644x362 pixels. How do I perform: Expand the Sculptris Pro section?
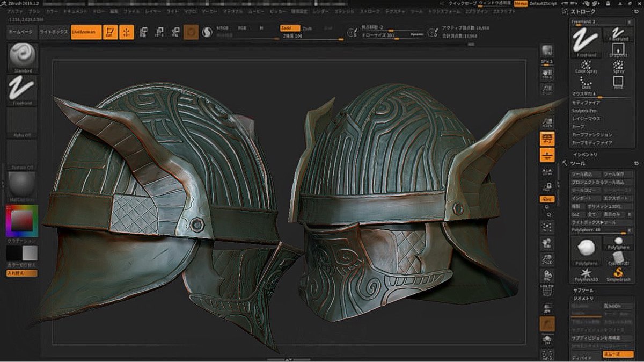[584, 110]
